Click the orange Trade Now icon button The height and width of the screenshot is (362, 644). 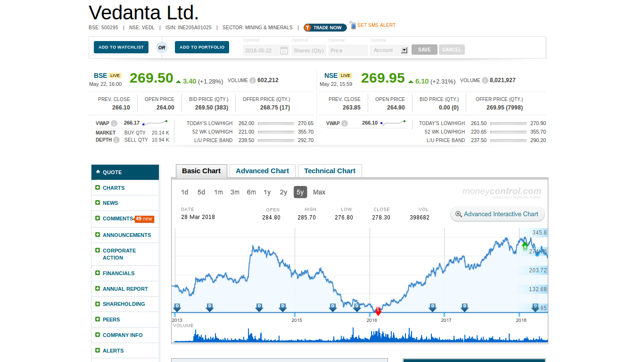tap(308, 28)
